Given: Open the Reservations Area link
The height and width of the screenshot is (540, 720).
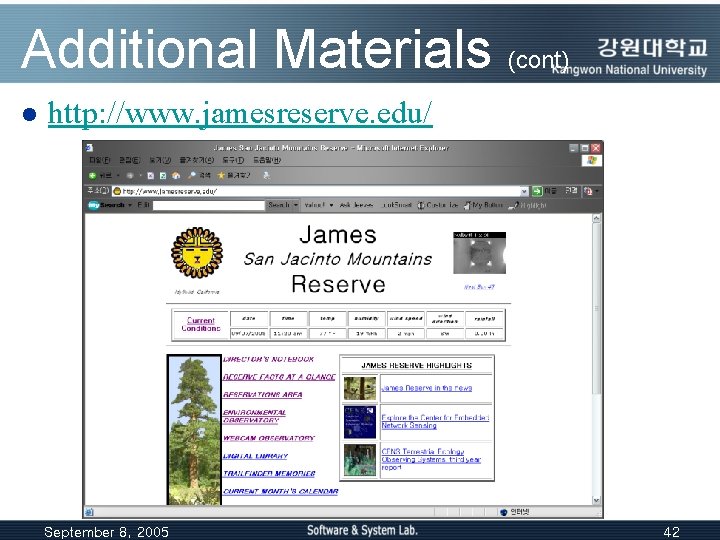Looking at the screenshot, I should coord(263,394).
